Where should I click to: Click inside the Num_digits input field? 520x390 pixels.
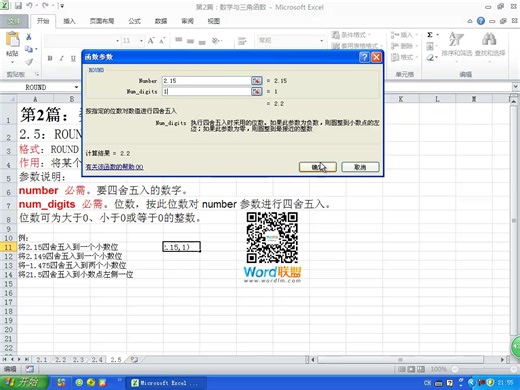tap(206, 91)
